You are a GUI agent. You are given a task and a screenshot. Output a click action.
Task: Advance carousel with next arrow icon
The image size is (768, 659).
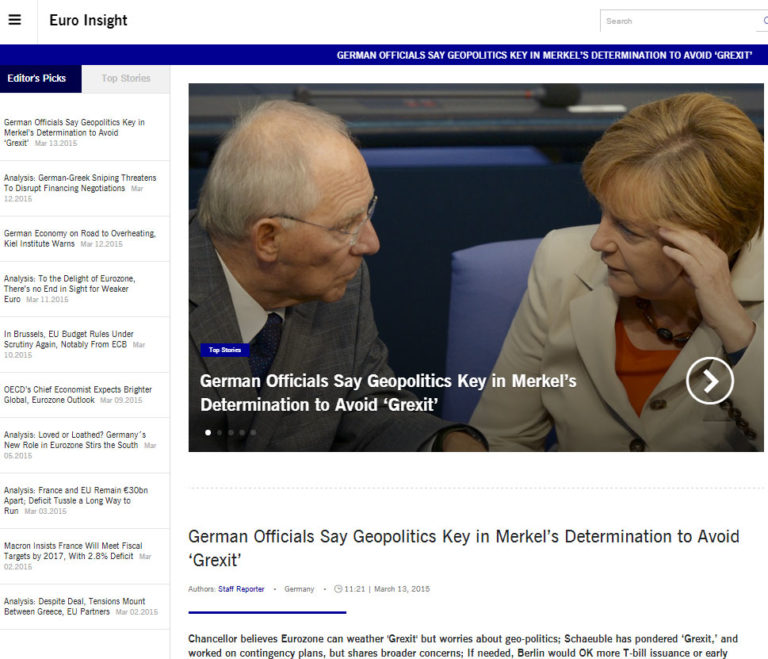(709, 380)
